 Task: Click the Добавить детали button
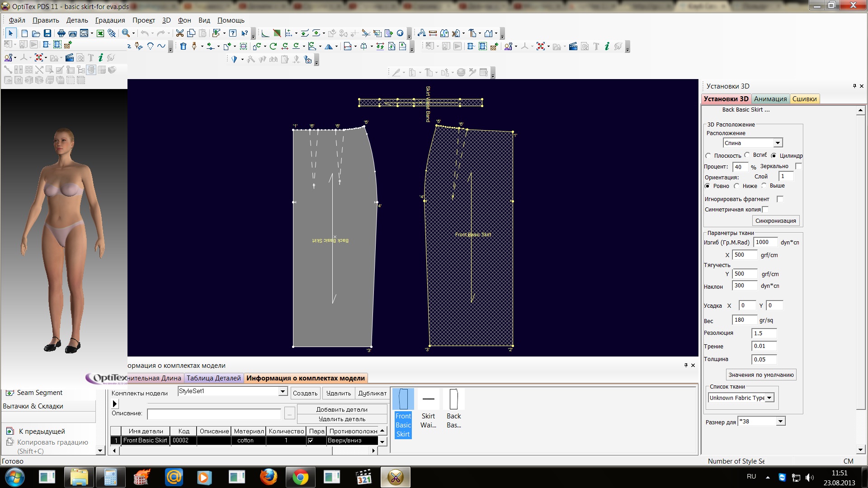click(342, 409)
